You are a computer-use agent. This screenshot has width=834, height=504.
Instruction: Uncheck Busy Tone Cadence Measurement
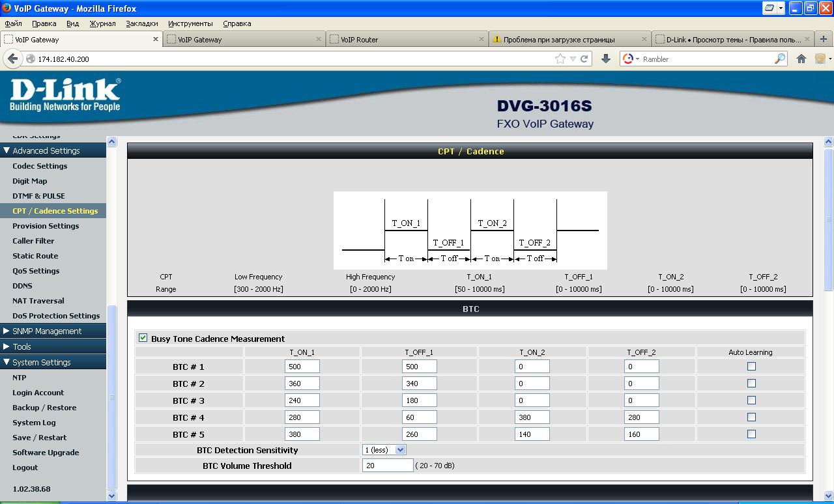[x=143, y=338]
